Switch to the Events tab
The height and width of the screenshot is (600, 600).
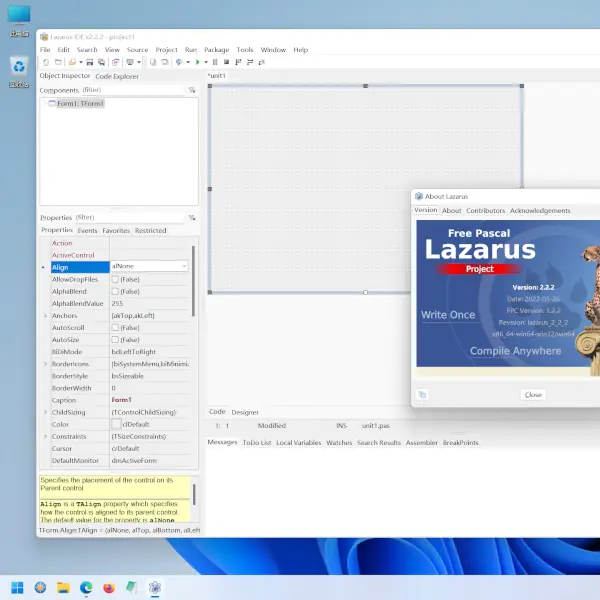click(87, 230)
